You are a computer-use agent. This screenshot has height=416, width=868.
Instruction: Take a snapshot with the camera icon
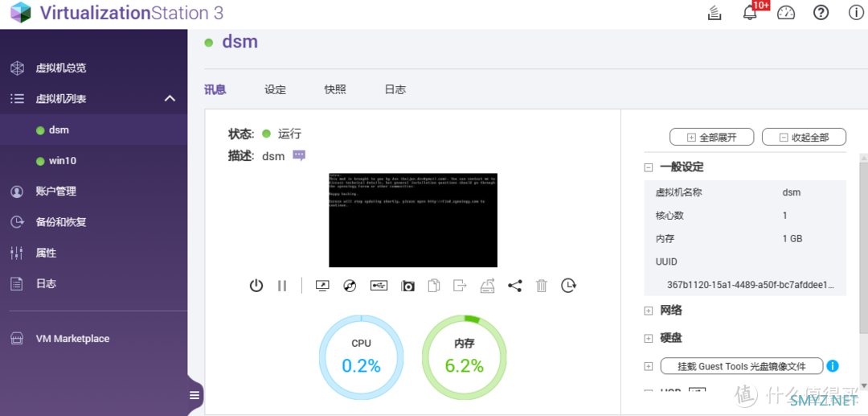[x=408, y=286]
